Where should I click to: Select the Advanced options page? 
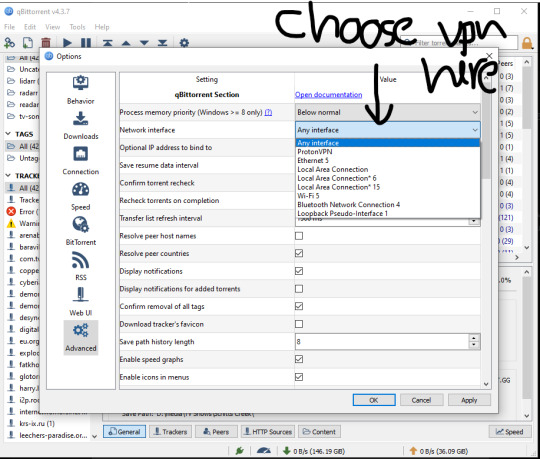pos(81,337)
